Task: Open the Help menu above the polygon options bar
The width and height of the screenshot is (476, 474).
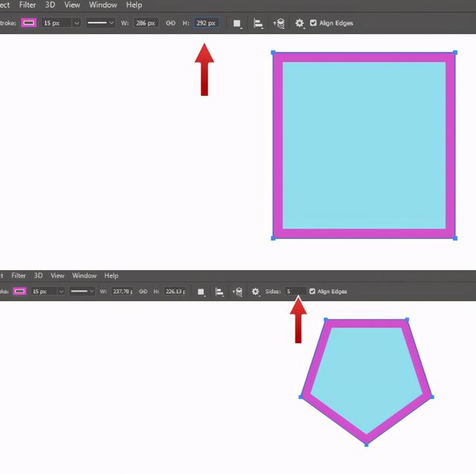Action: pyautogui.click(x=112, y=276)
